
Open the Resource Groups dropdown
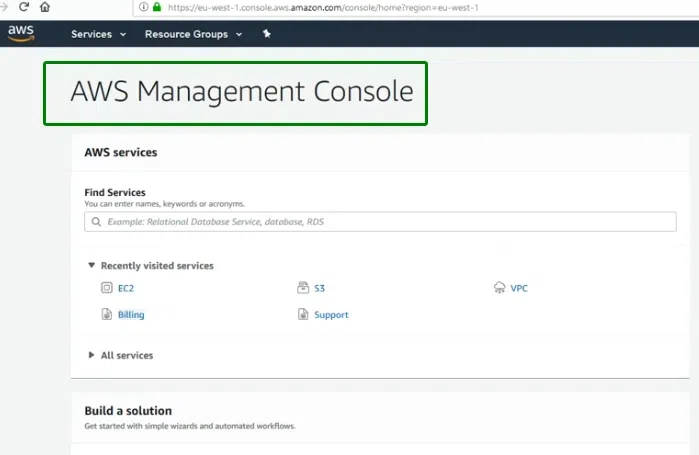193,34
